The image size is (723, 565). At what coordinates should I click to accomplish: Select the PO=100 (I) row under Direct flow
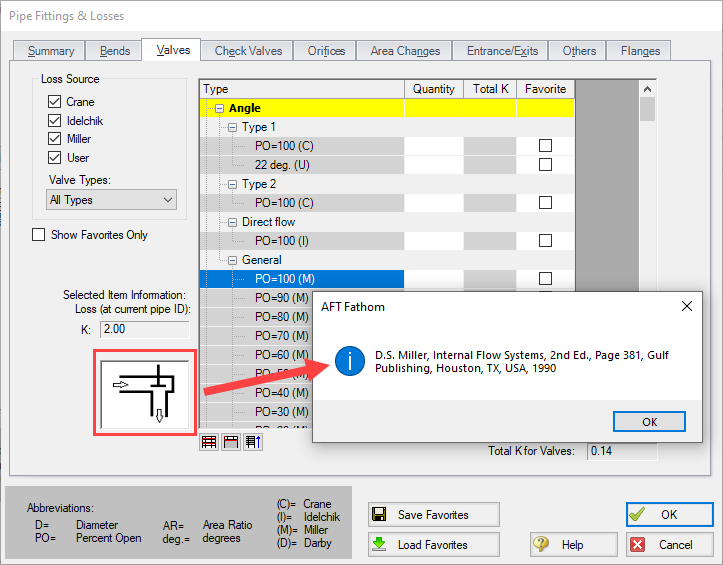click(x=302, y=241)
